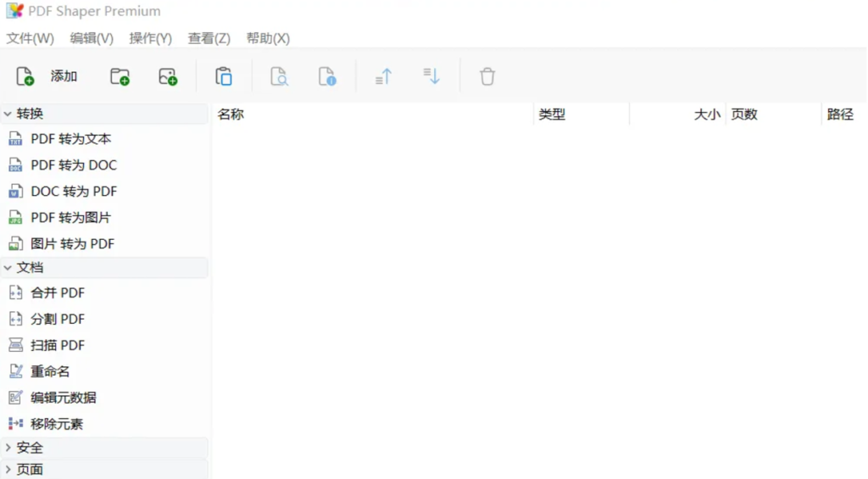This screenshot has width=868, height=479.
Task: Click the 安全 section title text
Action: pyautogui.click(x=30, y=448)
